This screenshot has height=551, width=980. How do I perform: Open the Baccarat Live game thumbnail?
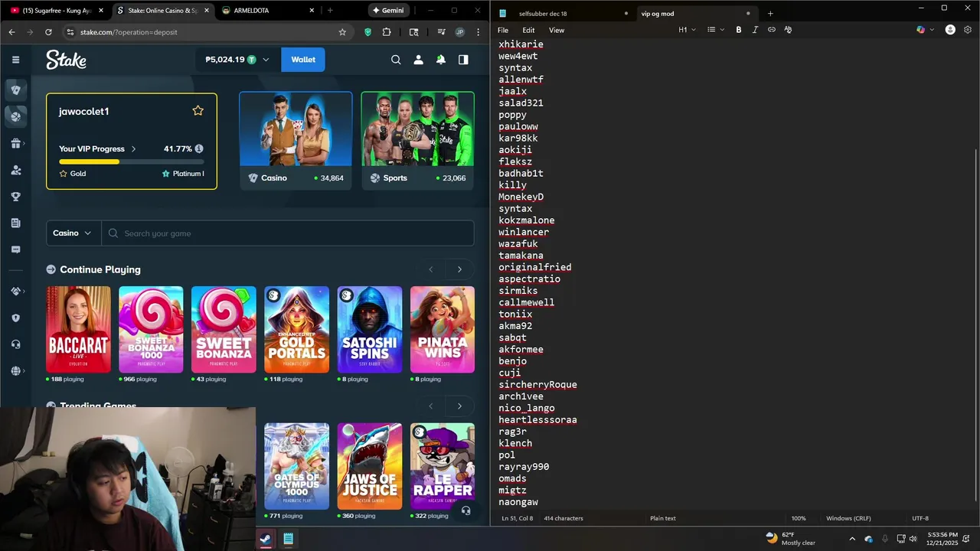click(78, 330)
